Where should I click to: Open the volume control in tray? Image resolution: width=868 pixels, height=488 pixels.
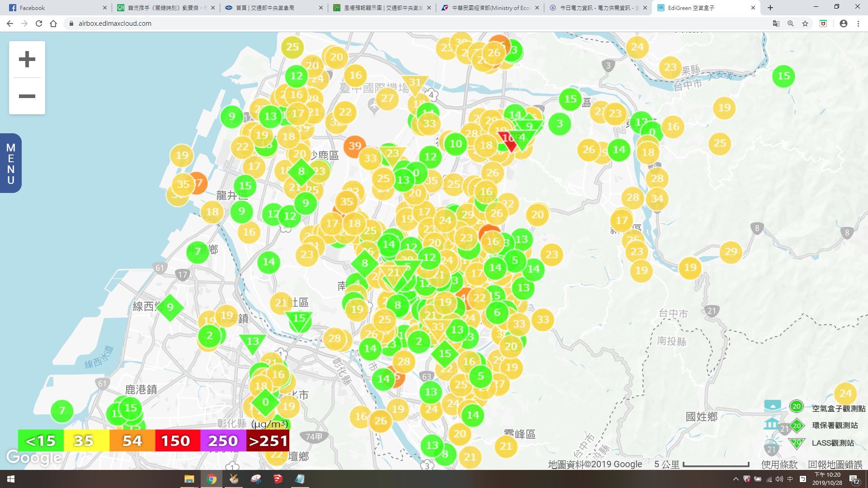(x=779, y=479)
